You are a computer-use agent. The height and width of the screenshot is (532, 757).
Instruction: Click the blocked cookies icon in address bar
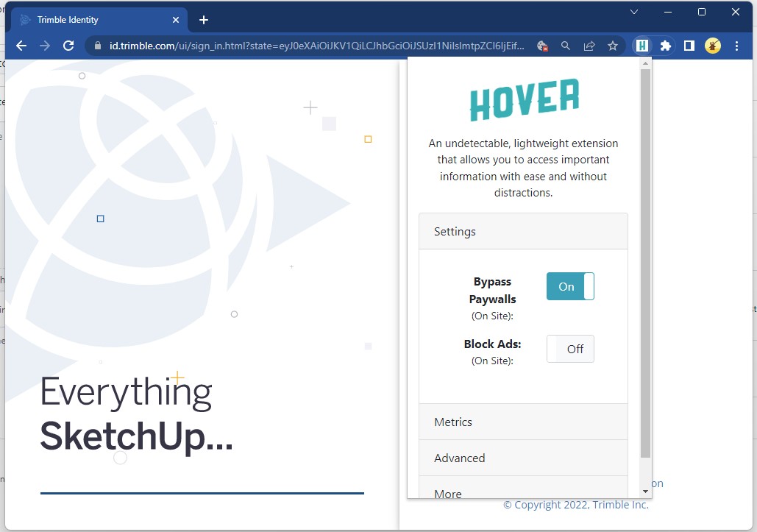(542, 46)
